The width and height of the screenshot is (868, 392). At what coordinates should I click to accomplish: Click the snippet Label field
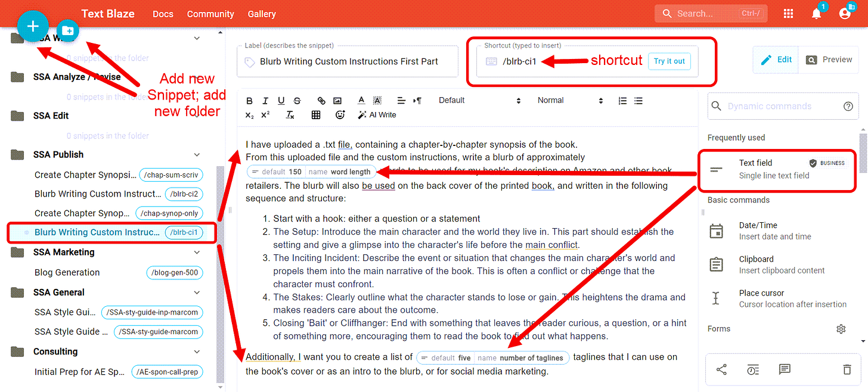tap(348, 61)
